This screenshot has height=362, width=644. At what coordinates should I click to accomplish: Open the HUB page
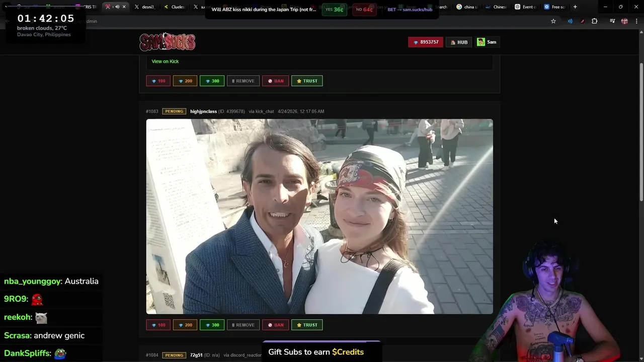pyautogui.click(x=459, y=42)
